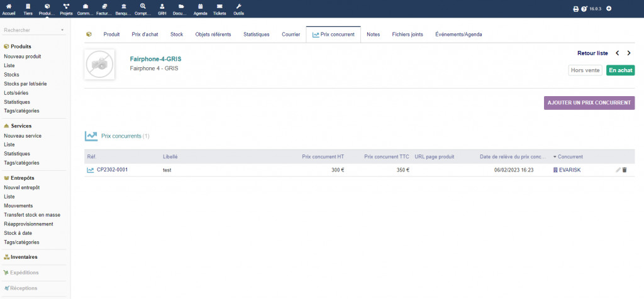Open the Commerce briefcase module

(85, 9)
